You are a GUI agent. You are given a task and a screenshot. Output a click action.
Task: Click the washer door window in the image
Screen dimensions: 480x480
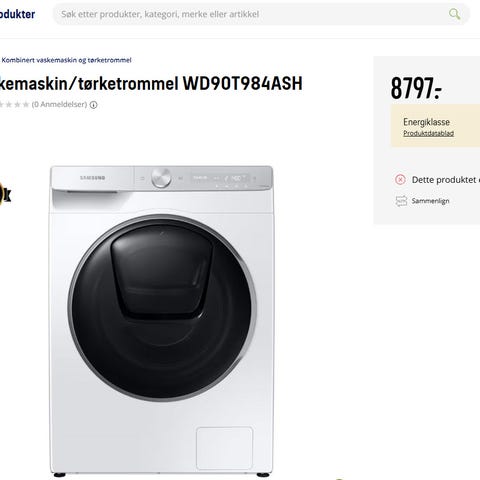point(162,307)
